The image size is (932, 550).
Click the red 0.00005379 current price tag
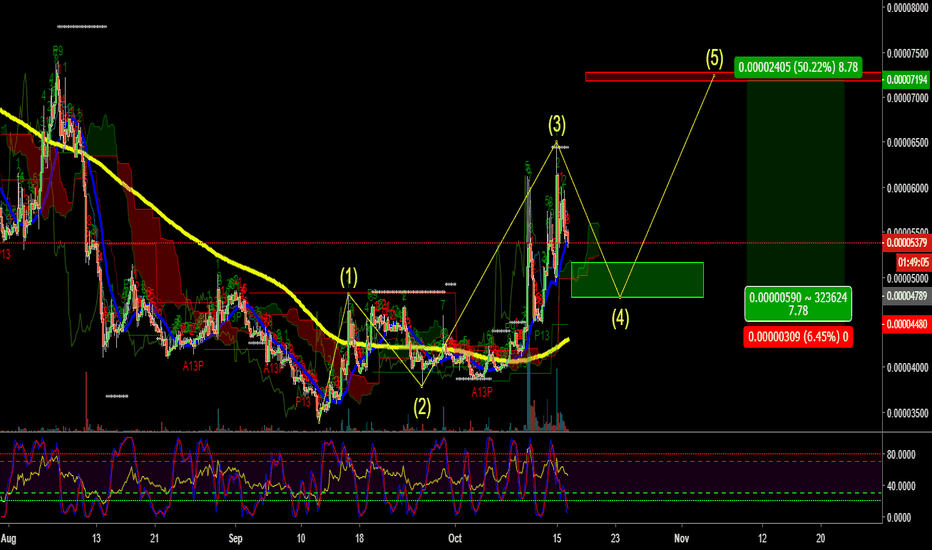[907, 243]
